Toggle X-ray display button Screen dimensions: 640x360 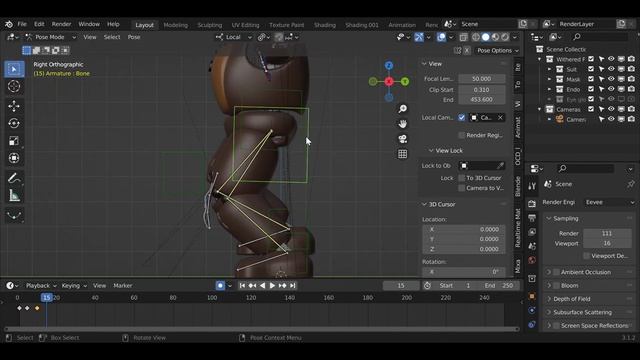[x=463, y=37]
